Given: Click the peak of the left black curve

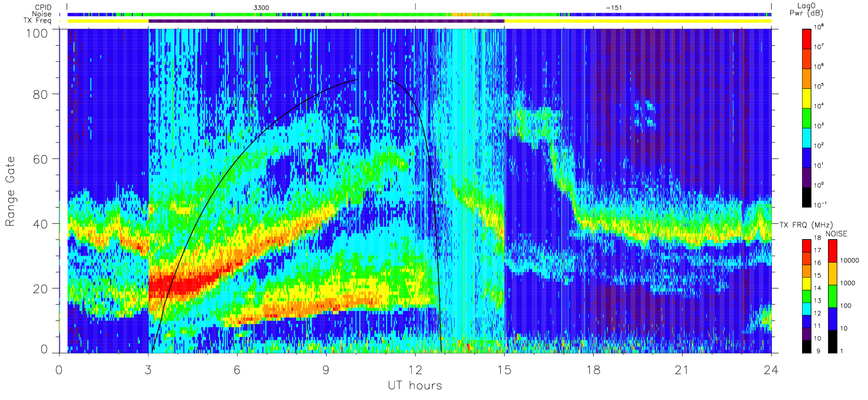Looking at the screenshot, I should 357,80.
